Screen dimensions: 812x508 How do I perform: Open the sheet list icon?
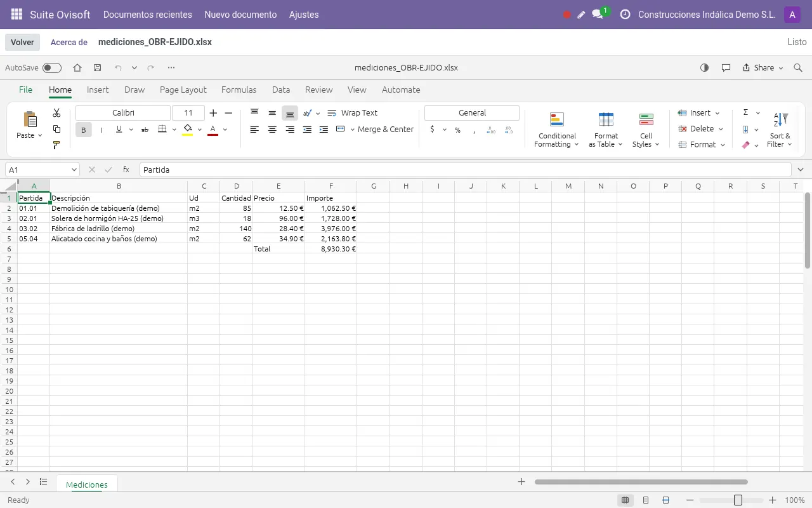pyautogui.click(x=43, y=482)
